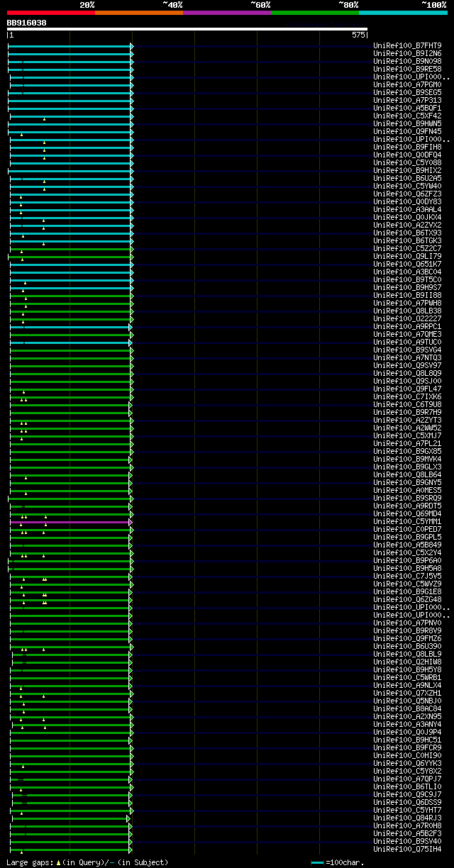The height and width of the screenshot is (868, 454).
Task: Open UniRef100_B9MVK4 hit
Action: pos(407,460)
